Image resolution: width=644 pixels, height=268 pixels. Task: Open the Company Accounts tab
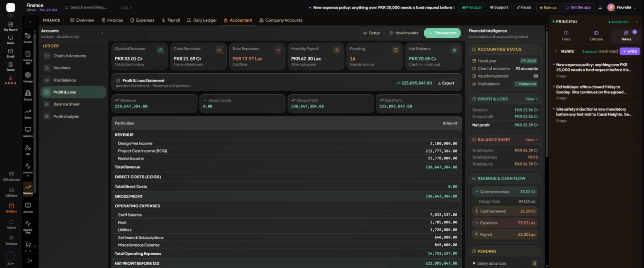tap(281, 20)
